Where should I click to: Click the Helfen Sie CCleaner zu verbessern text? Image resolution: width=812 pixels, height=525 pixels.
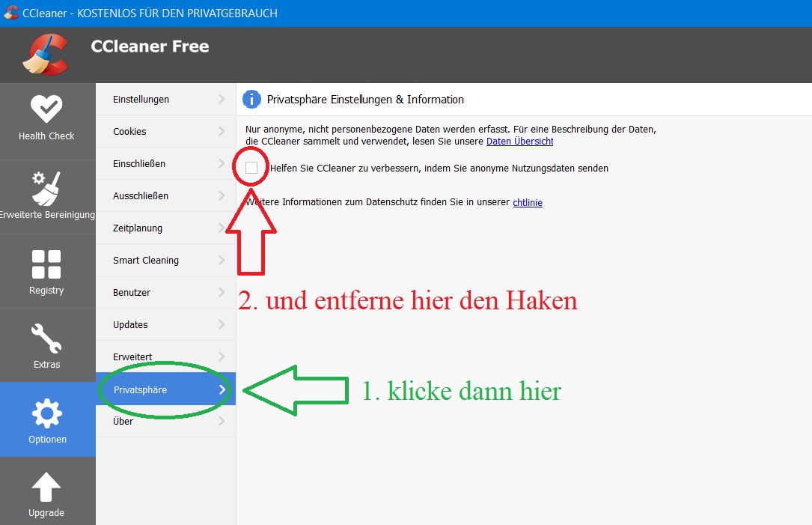pos(439,168)
